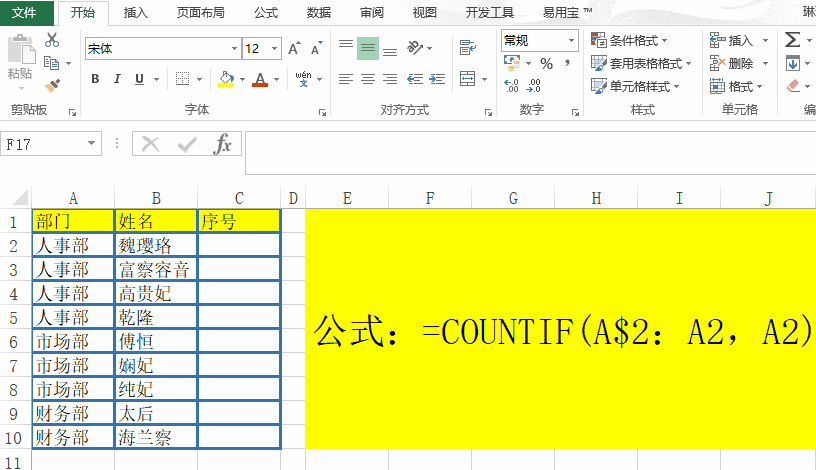816x470 pixels.
Task: Apply comma style
Action: click(568, 62)
